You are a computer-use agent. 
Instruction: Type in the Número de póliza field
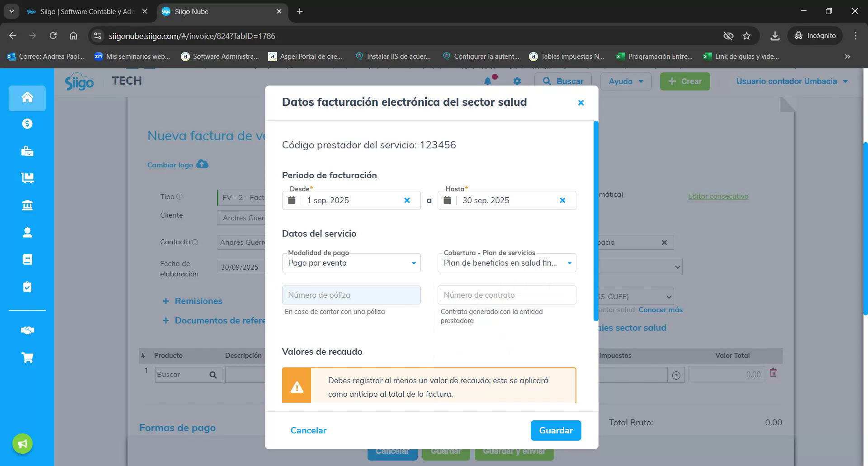click(x=351, y=295)
